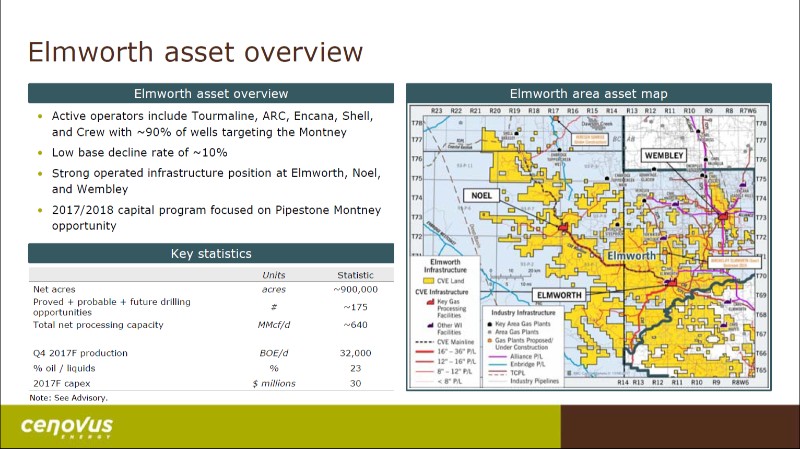Click the '30' capex statistic value
The width and height of the screenshot is (800, 449).
coord(355,383)
